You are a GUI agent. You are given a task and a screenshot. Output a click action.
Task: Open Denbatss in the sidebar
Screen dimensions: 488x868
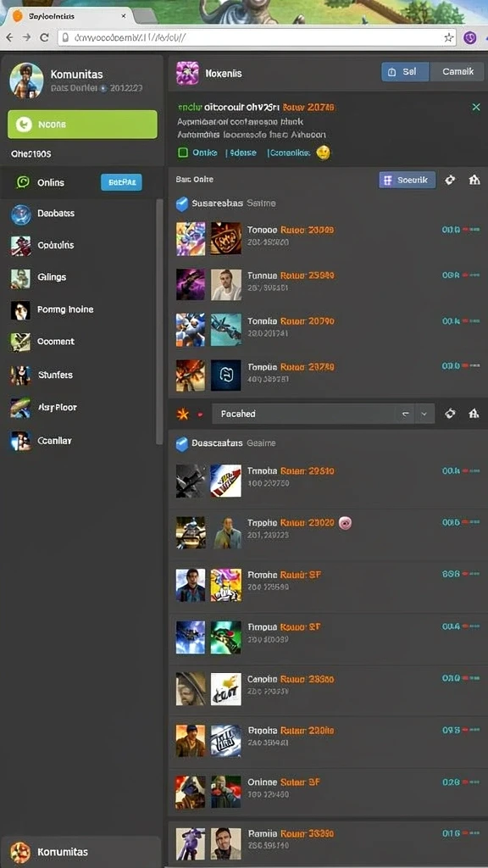(x=56, y=213)
